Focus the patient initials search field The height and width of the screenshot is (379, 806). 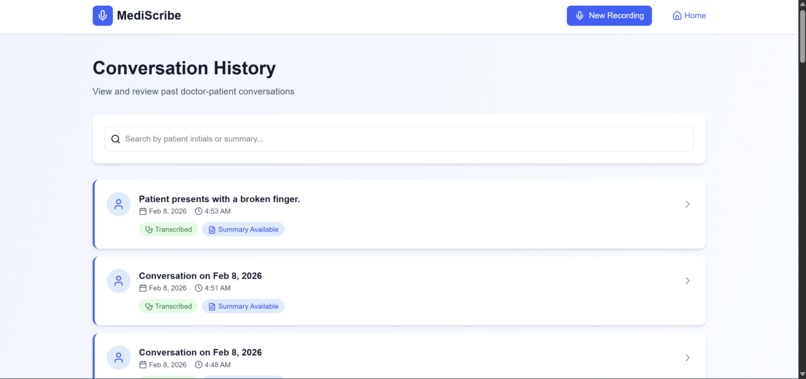pyautogui.click(x=399, y=139)
